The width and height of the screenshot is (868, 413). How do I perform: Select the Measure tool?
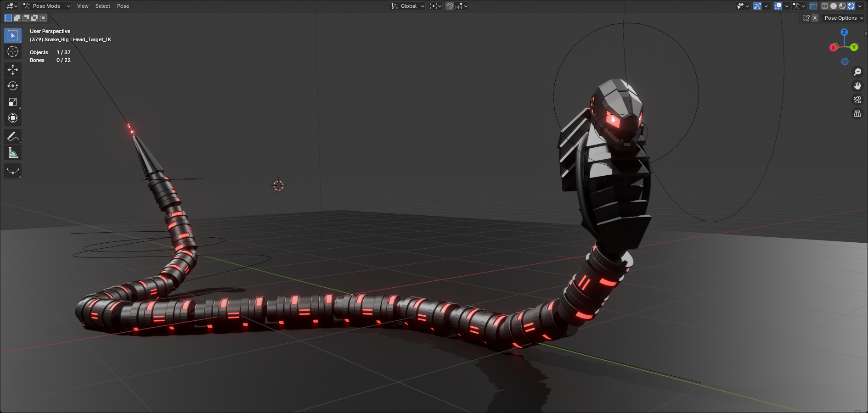[x=12, y=152]
